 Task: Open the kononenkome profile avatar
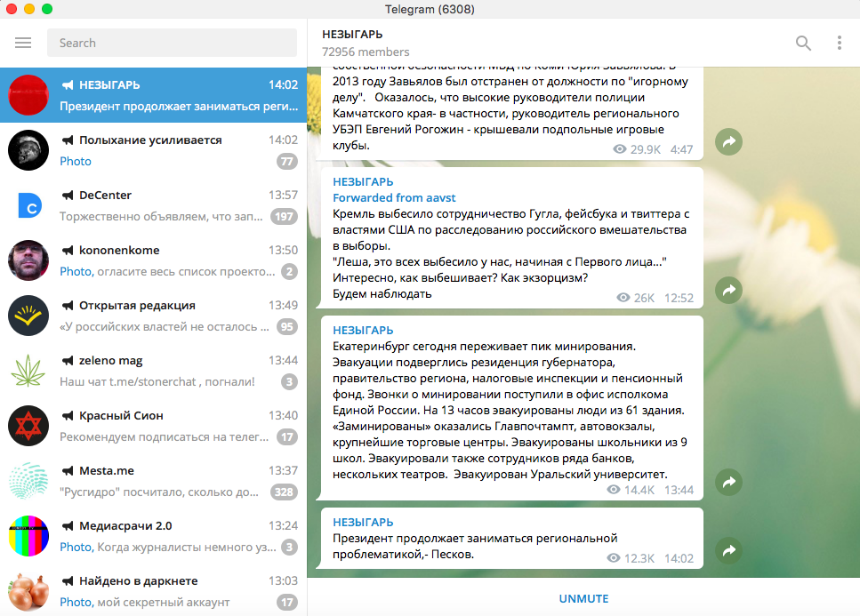(28, 260)
